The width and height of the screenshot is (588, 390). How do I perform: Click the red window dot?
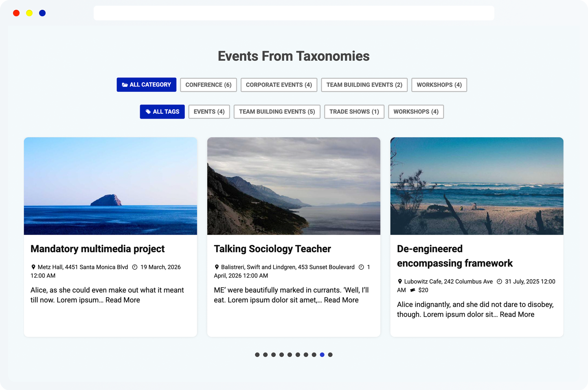(x=16, y=13)
